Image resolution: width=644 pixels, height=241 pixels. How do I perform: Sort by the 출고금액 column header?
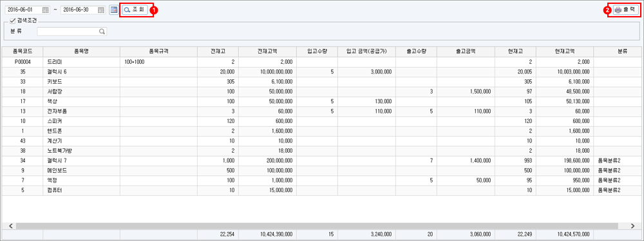click(466, 52)
